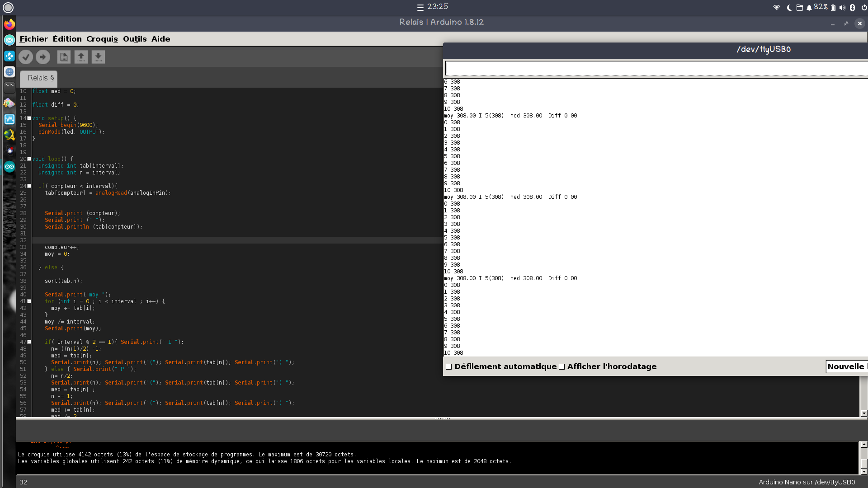Save the sketch with the down-arrow toolbar icon

[x=98, y=56]
